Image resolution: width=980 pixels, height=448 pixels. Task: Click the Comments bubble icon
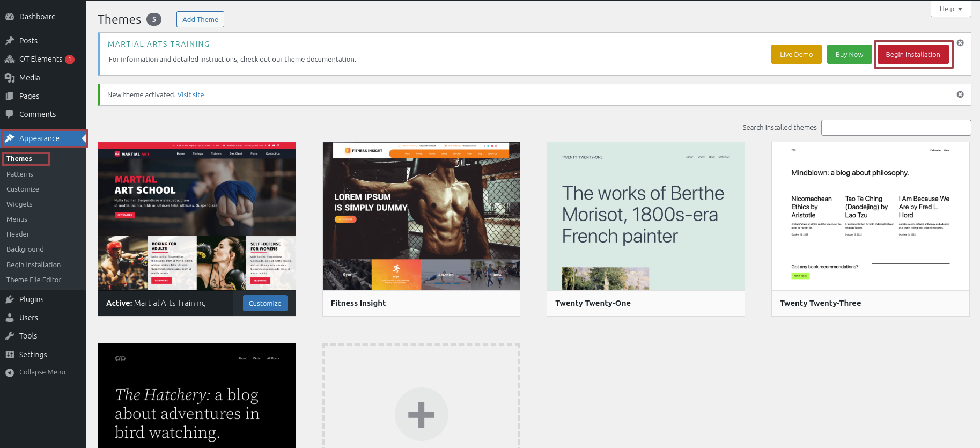coord(10,114)
